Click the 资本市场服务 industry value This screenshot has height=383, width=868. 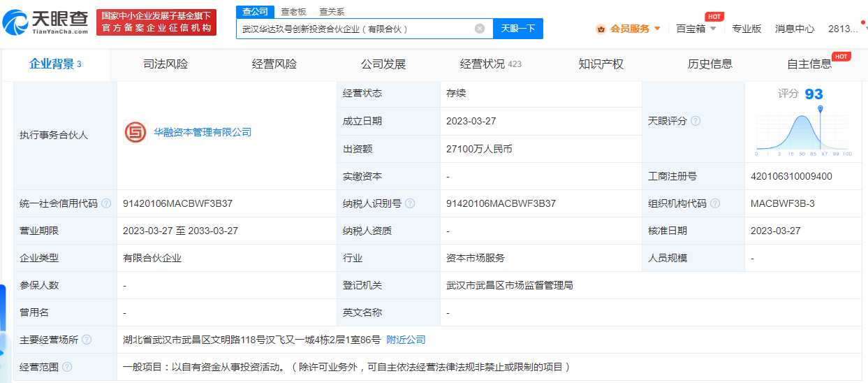click(476, 258)
